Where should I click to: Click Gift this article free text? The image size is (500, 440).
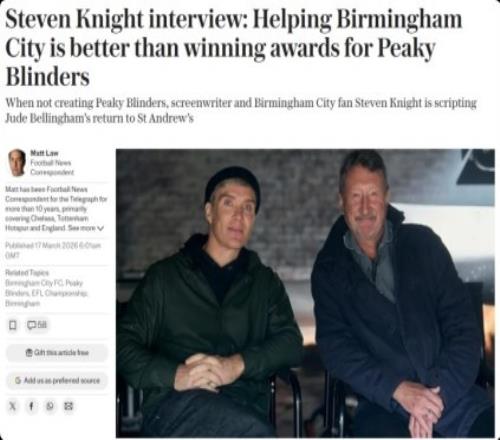coord(62,352)
